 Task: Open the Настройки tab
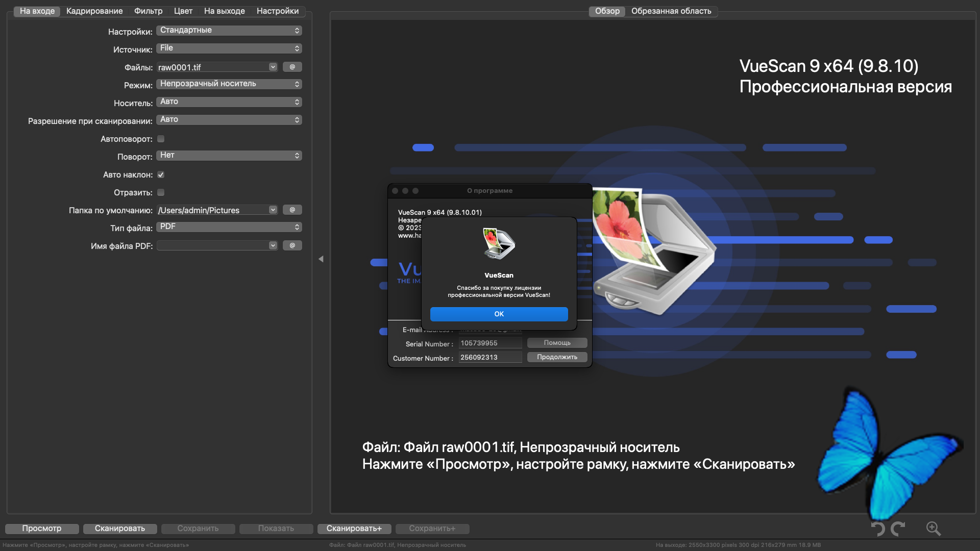pos(278,11)
